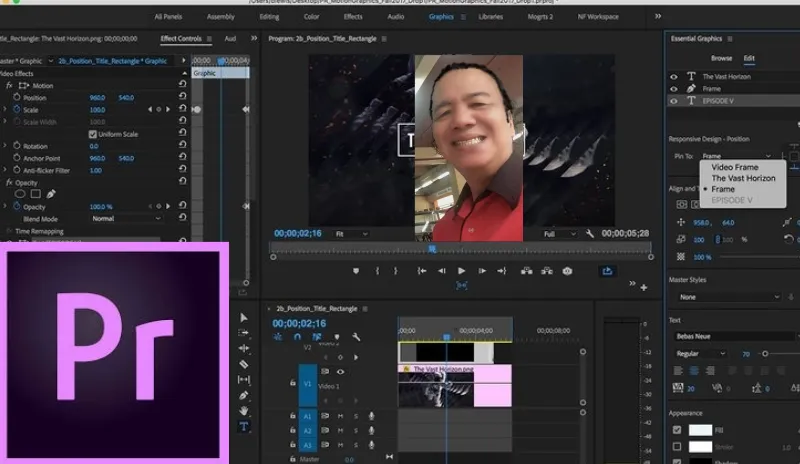
Task: Toggle timeline snap magnet icon
Action: point(297,337)
